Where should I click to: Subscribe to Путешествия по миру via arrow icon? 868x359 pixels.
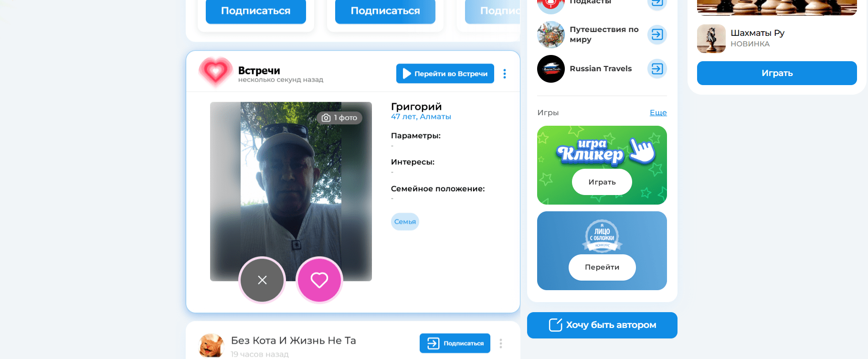[657, 34]
